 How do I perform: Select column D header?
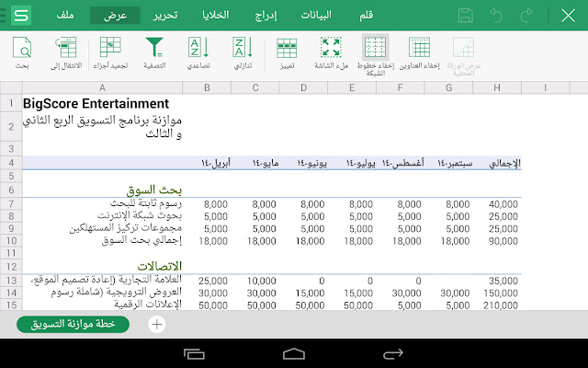[303, 88]
